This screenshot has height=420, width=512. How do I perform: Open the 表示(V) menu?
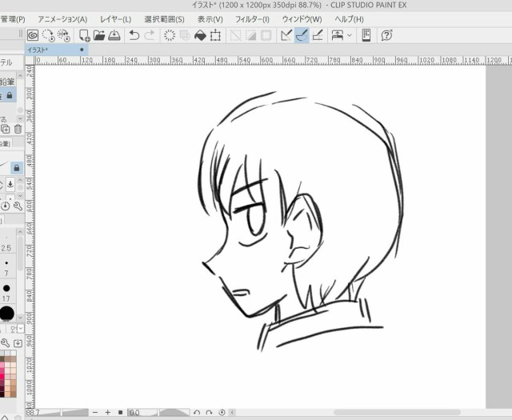click(x=210, y=18)
